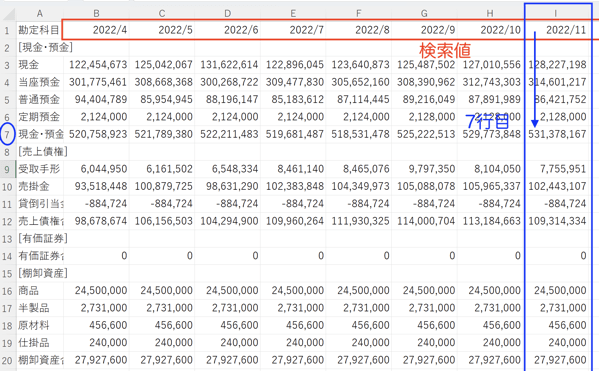Viewport: 599px width, 371px height.
Task: Click the 2022/9 header cell
Action: 424,30
